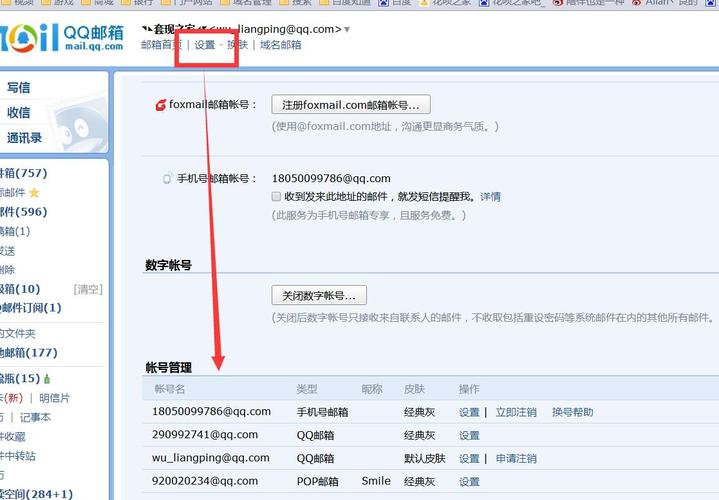719x500 pixels.
Task: Open the files/space entry showing (284+1)
Action: 36,494
